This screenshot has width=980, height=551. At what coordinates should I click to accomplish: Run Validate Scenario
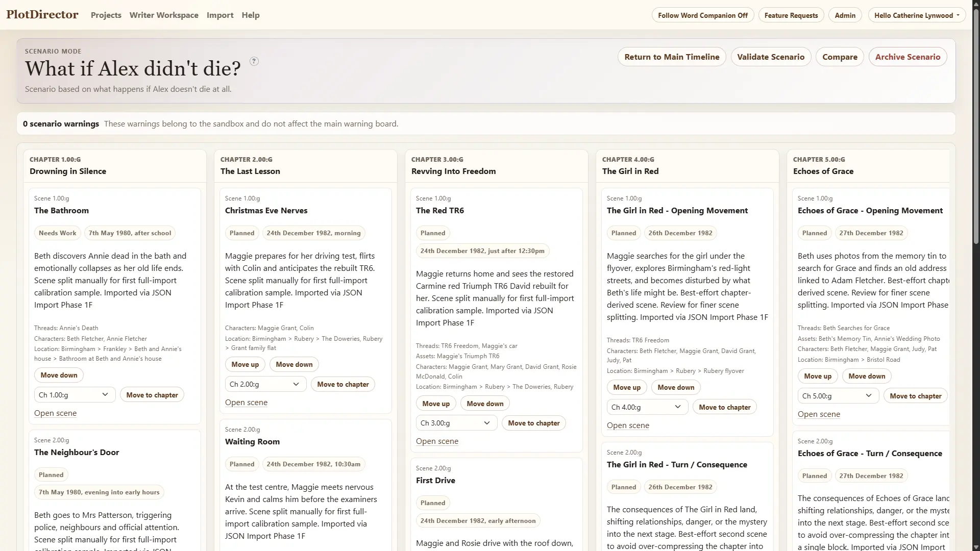pyautogui.click(x=771, y=57)
